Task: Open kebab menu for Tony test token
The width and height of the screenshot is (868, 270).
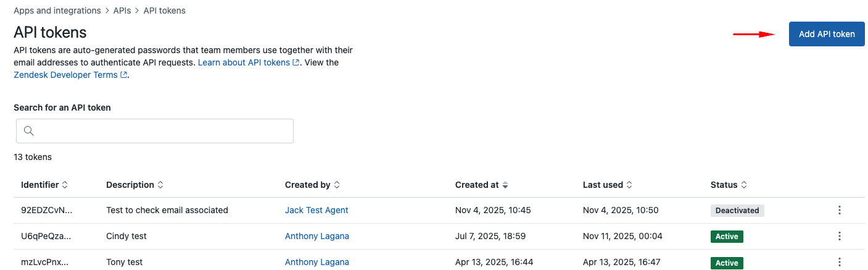Action: 839,263
